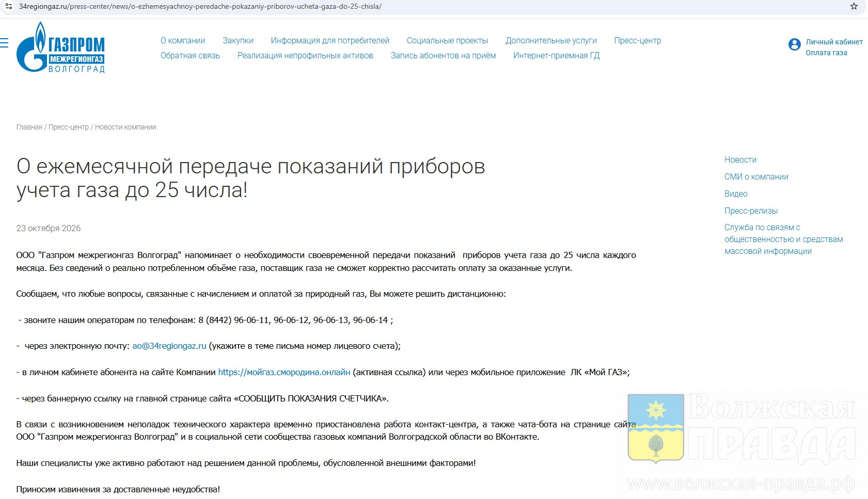This screenshot has width=868, height=499.
Task: Open 'Новости' in the sidebar
Action: [740, 160]
